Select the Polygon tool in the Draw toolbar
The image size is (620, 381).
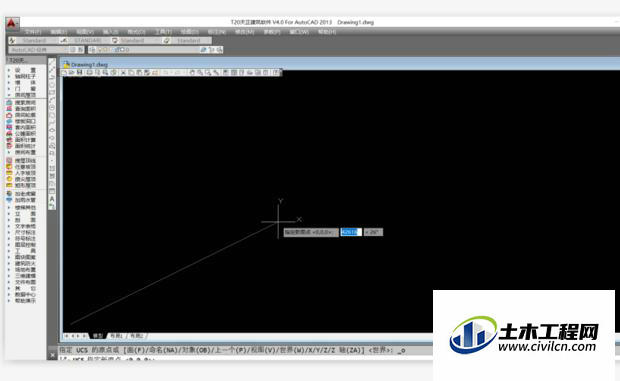[52, 85]
